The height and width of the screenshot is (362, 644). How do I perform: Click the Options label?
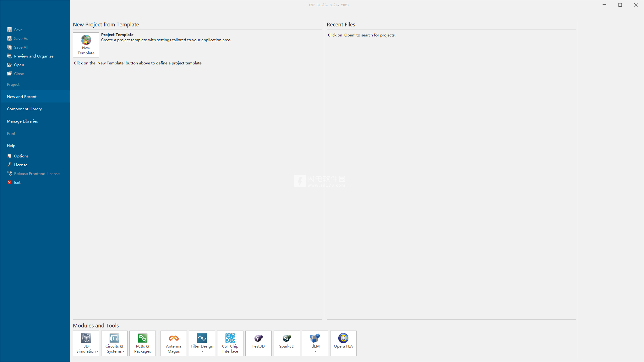pyautogui.click(x=21, y=156)
